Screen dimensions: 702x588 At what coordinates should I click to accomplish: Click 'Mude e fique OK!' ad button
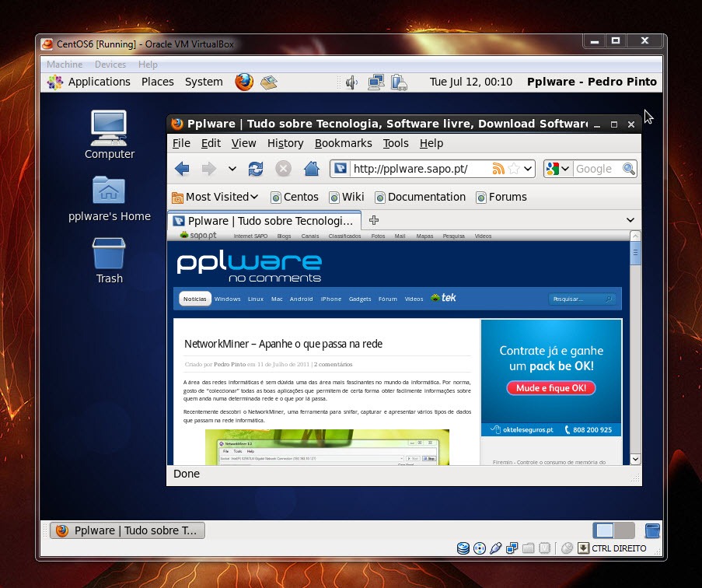click(x=551, y=388)
